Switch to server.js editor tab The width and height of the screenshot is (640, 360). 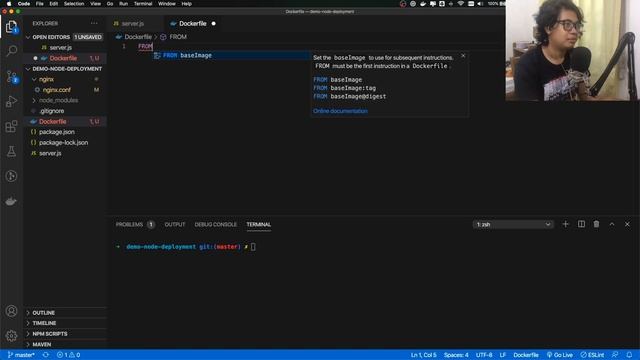pyautogui.click(x=132, y=24)
